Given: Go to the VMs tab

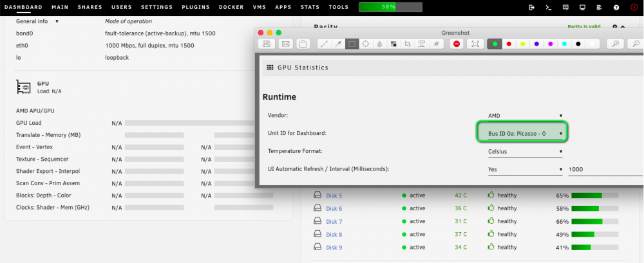Looking at the screenshot, I should [x=259, y=7].
